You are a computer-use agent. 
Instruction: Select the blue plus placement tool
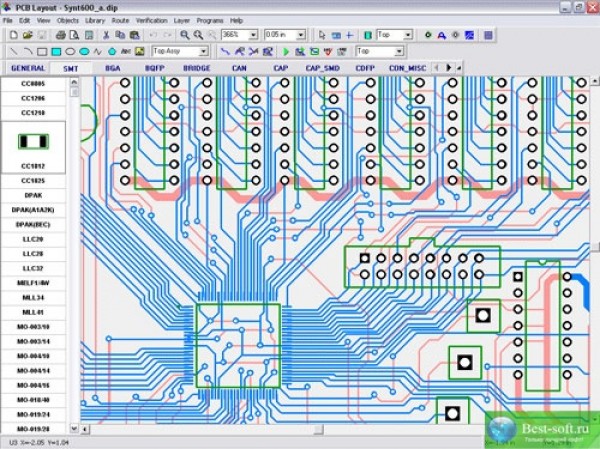pyautogui.click(x=349, y=35)
